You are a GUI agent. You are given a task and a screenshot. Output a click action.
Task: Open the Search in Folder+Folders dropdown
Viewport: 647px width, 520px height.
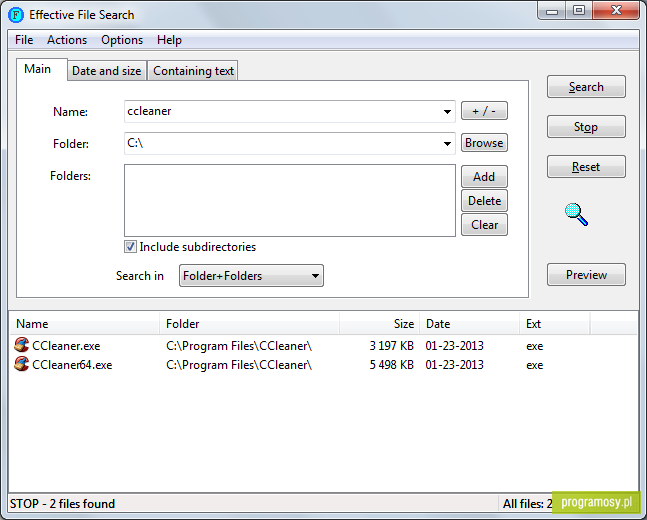tap(251, 276)
